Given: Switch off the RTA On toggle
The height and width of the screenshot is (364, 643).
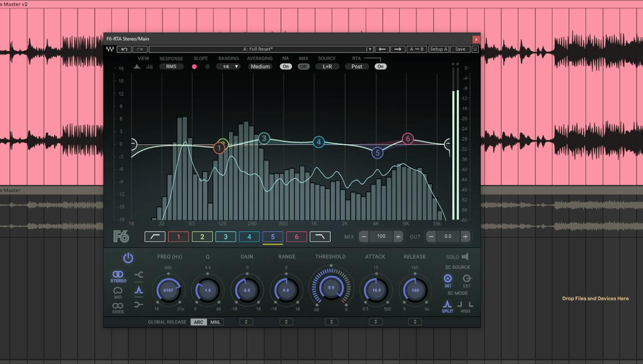Looking at the screenshot, I should [380, 67].
